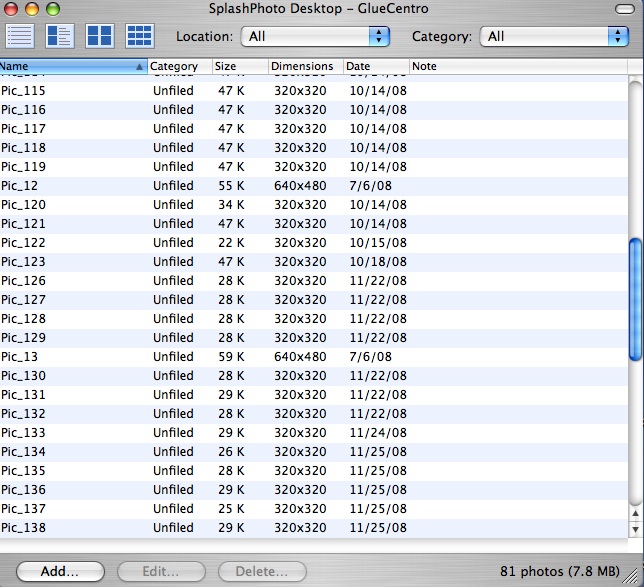Sort photos by the Size column
This screenshot has width=644, height=587.
tap(239, 67)
